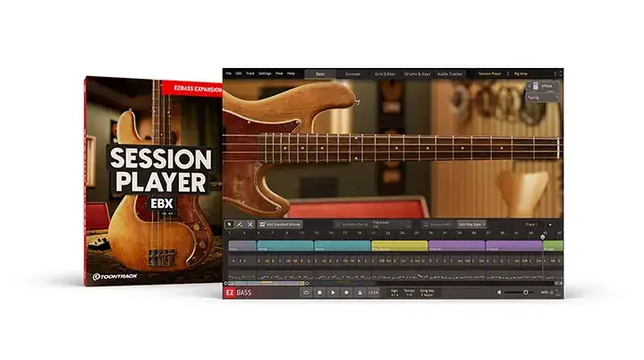644x360 pixels.
Task: Click the playhead marker on timeline
Action: 543,237
